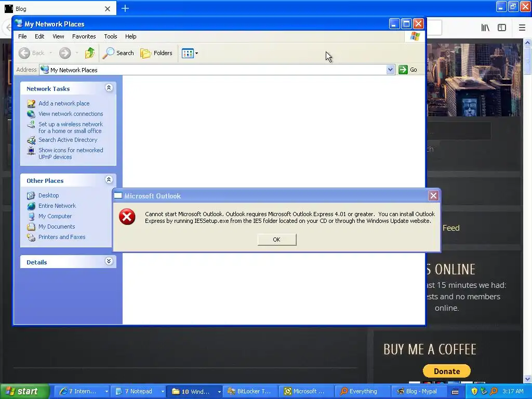Image resolution: width=532 pixels, height=399 pixels.
Task: Click the Go button next to Address bar
Action: click(408, 70)
